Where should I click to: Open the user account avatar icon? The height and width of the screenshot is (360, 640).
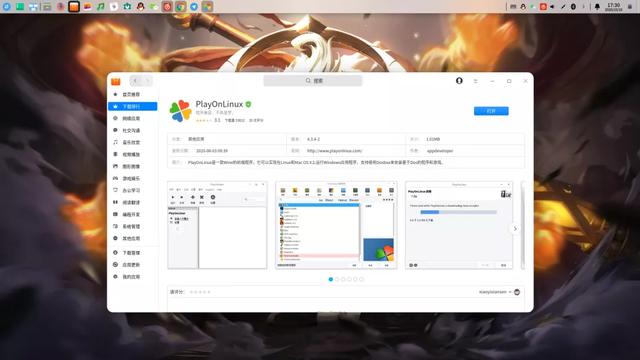[459, 81]
